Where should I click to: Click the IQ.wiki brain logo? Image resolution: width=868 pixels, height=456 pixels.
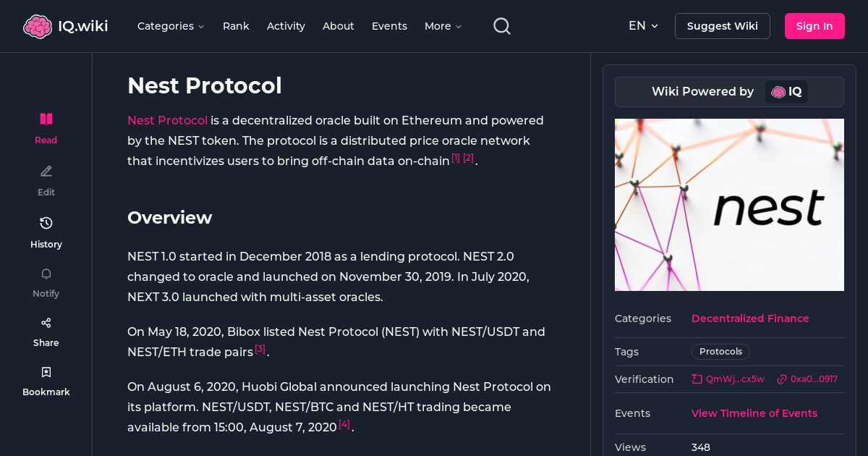[x=38, y=26]
